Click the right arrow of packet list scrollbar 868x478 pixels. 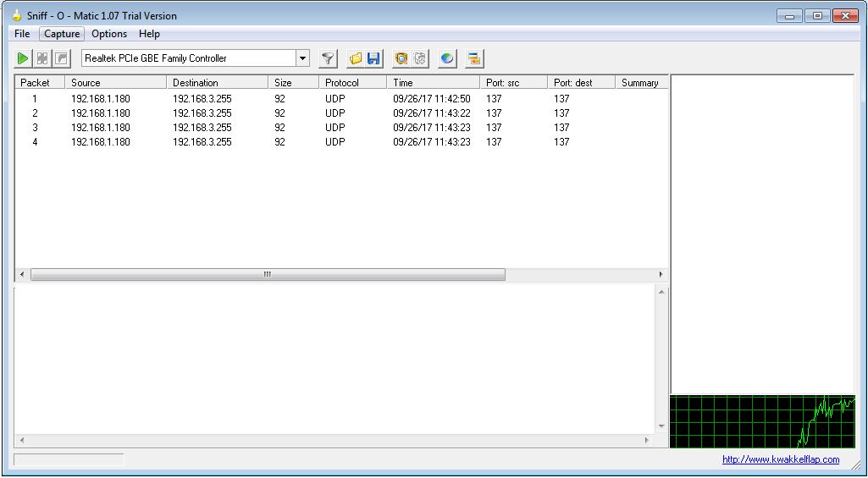661,275
